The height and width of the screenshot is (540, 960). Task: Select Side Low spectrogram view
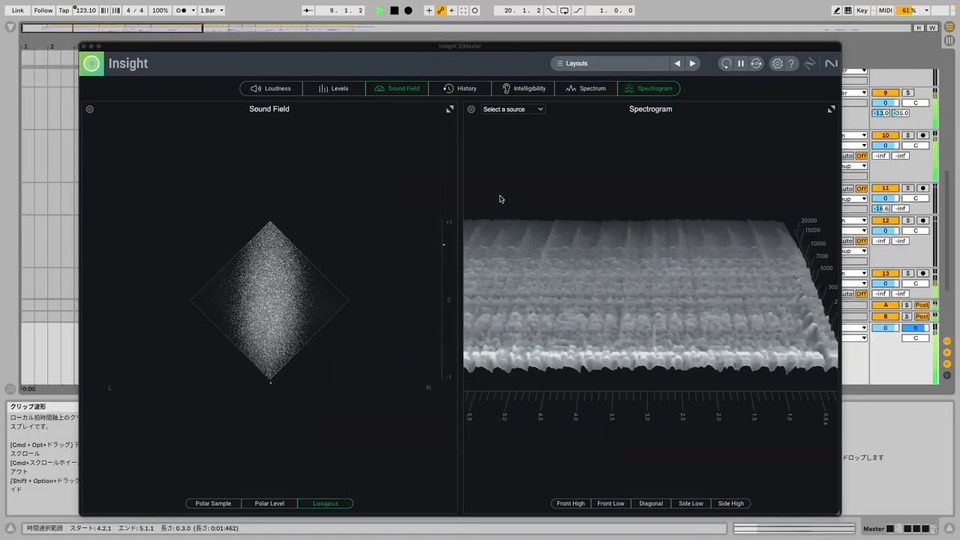click(x=691, y=503)
